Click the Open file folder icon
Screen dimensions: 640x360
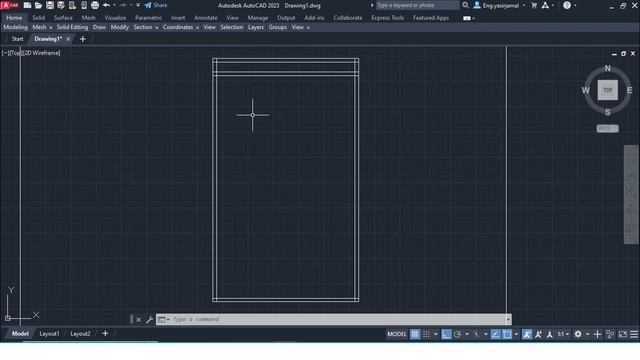click(x=38, y=5)
